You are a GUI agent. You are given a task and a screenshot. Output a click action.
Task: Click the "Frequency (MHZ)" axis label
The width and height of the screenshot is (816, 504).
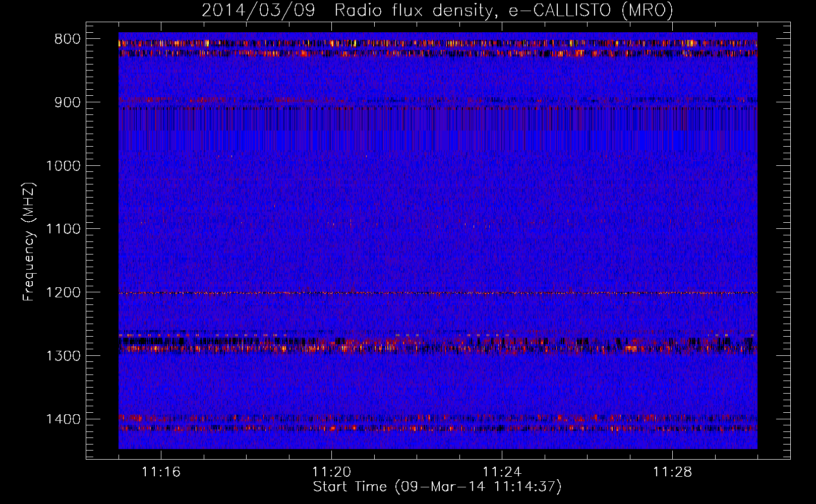click(29, 241)
